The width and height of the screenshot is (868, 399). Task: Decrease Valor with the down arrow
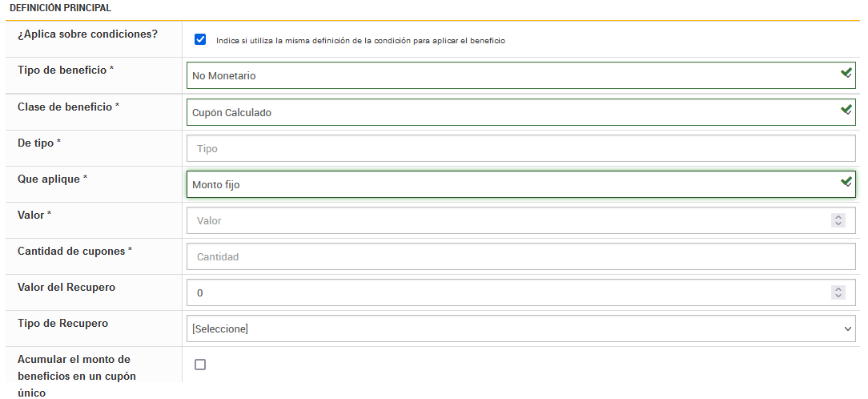click(x=838, y=224)
